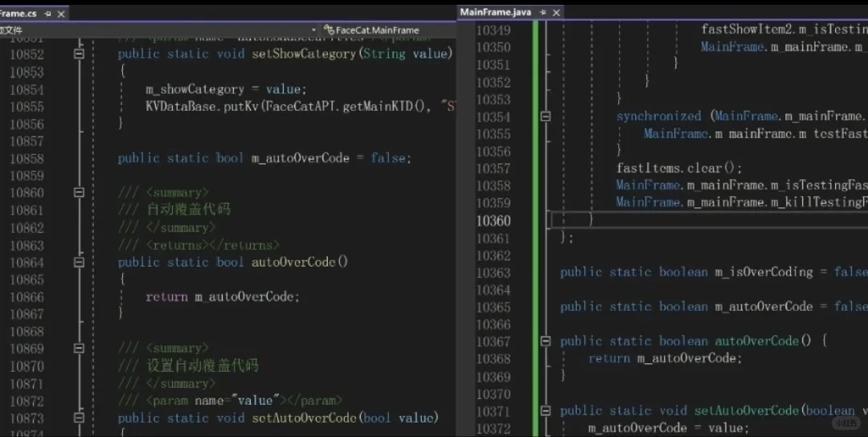Open the file scope dropdown arrow in left navigation bar
868x437 pixels.
pyautogui.click(x=313, y=30)
